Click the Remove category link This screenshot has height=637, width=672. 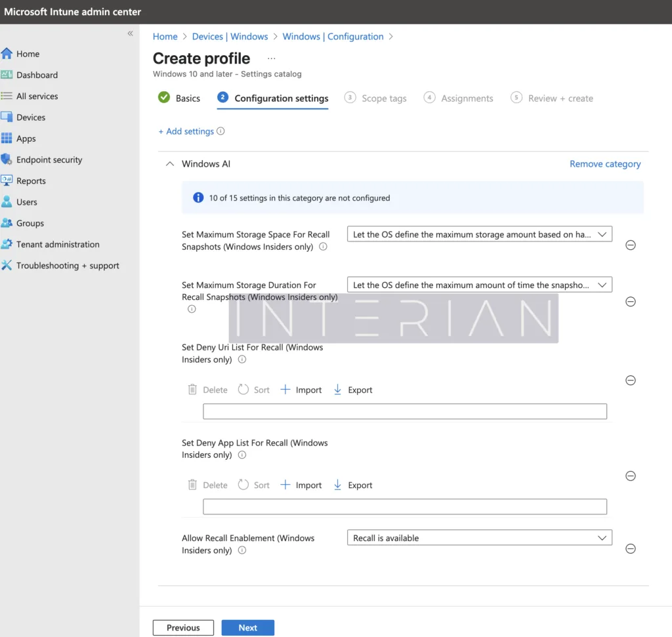click(604, 163)
